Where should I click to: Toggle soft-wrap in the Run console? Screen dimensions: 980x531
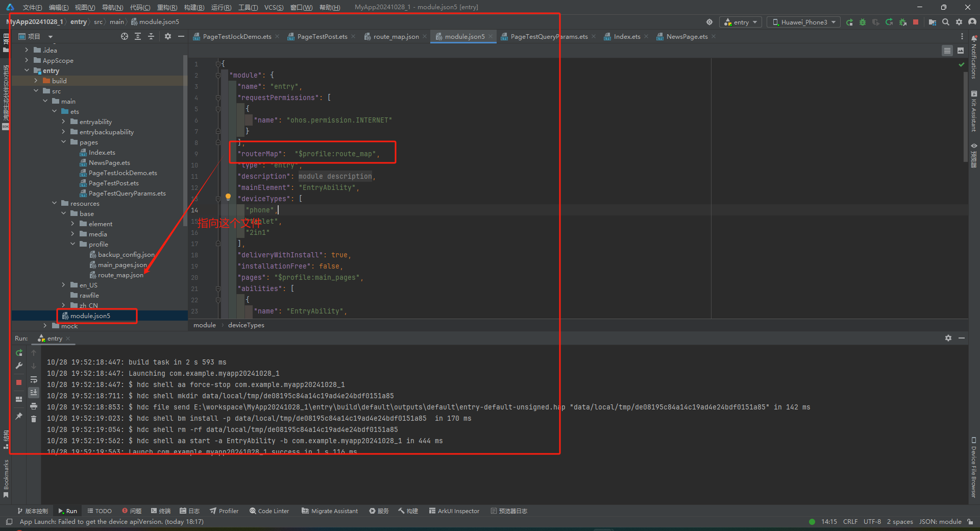pos(34,380)
